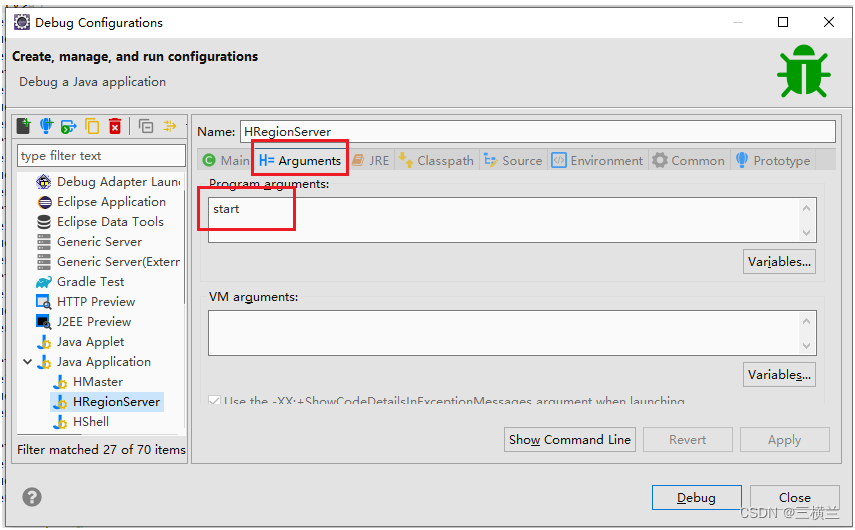855x530 pixels.
Task: Click the Show Command Line button
Action: point(569,440)
